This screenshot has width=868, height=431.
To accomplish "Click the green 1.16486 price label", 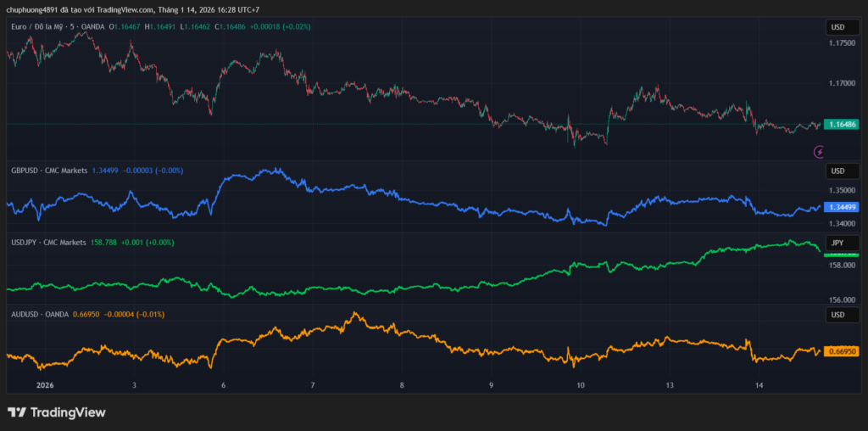I will click(x=842, y=125).
